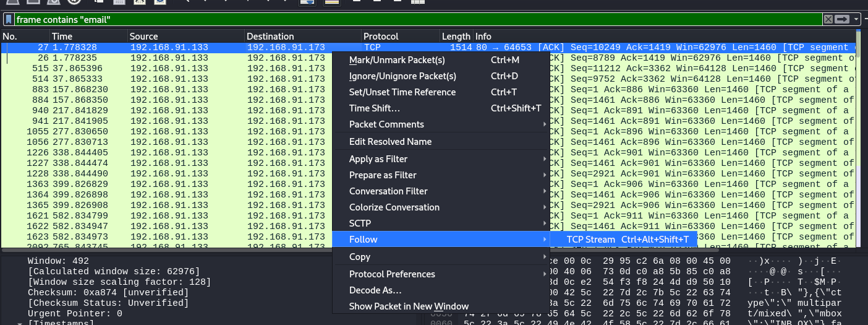Apply display filter using arrow icon
The height and width of the screenshot is (325, 868).
pyautogui.click(x=842, y=20)
